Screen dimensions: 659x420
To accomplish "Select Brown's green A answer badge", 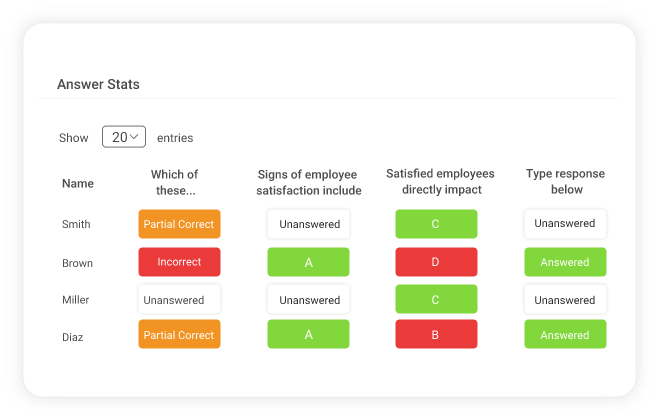I will point(309,262).
